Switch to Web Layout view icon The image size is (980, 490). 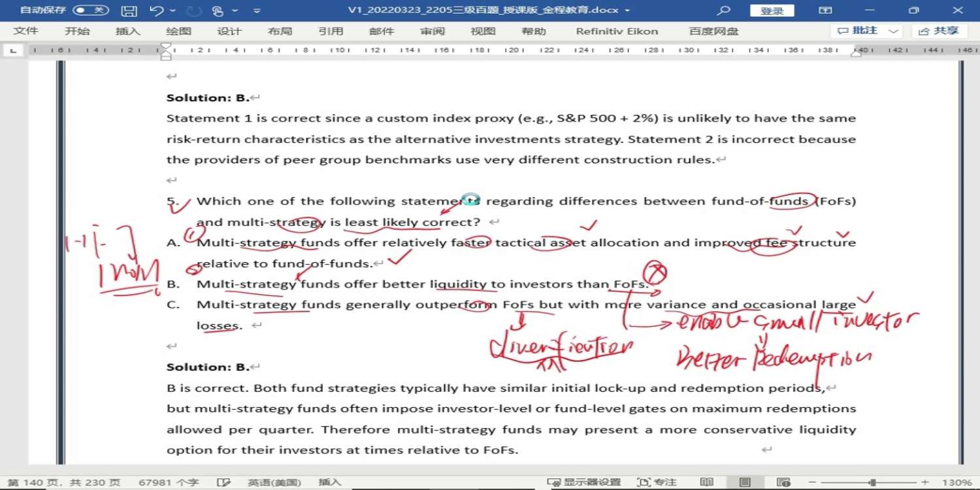(783, 482)
